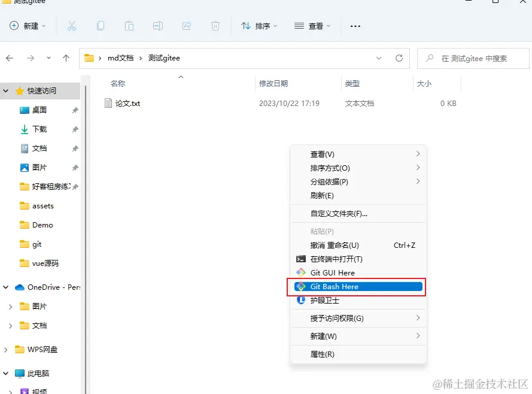Go up one folder level arrow

pos(66,58)
